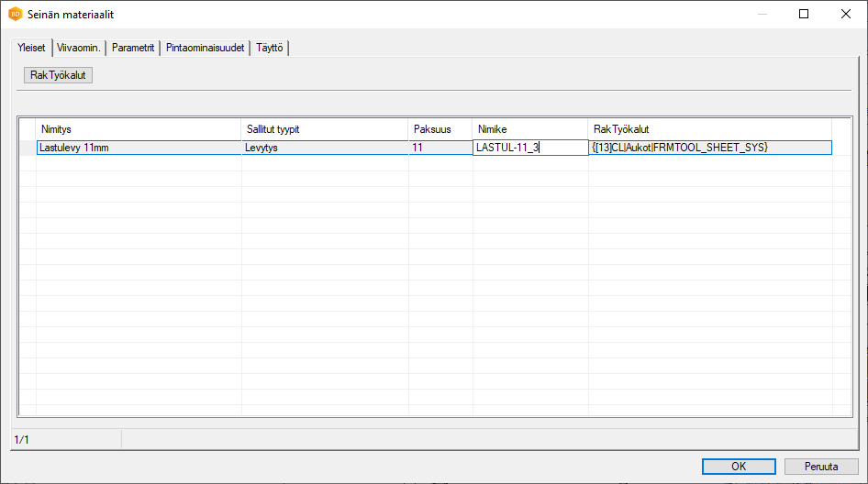Click into the LASTUL-11_3 text field
The image size is (868, 484).
pos(529,147)
